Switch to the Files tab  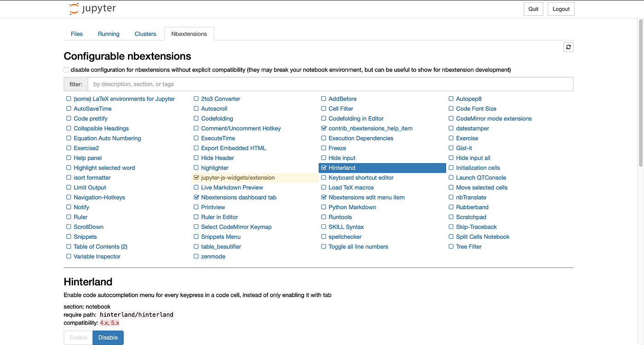[x=76, y=34]
